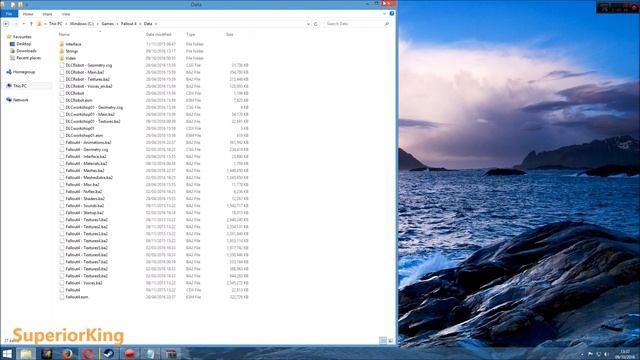
Task: Select the Fallout4 - Materials.ba2 file
Action: click(x=86, y=163)
